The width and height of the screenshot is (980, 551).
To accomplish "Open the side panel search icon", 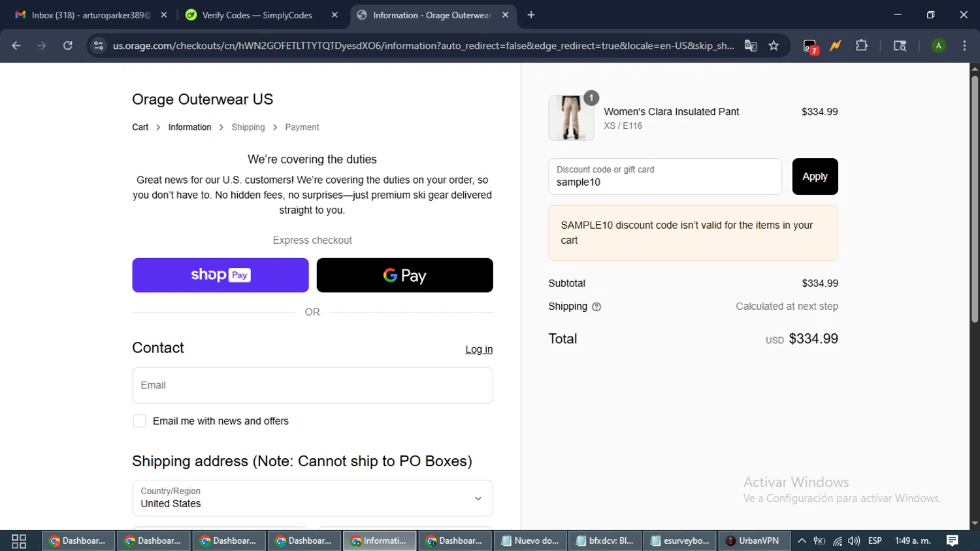I will click(x=900, y=46).
